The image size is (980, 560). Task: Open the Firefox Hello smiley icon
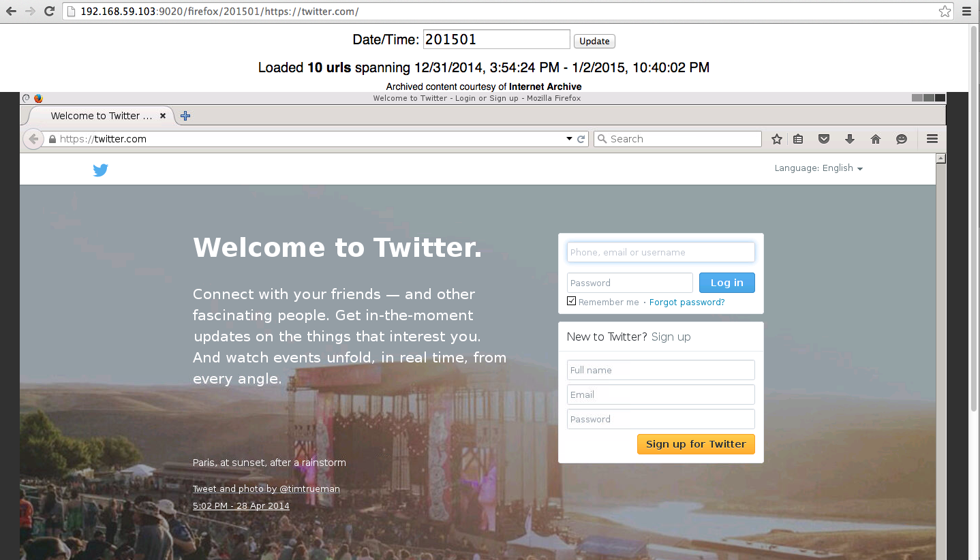pos(902,139)
